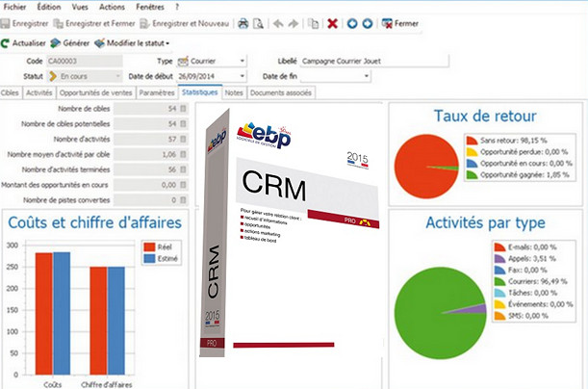The height and width of the screenshot is (389, 588).
Task: Switch to the Opportunités de ventes tab
Action: (x=96, y=93)
